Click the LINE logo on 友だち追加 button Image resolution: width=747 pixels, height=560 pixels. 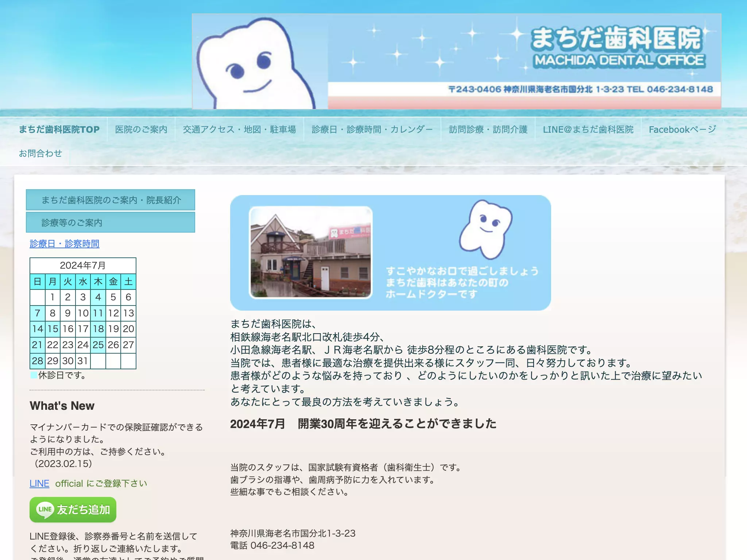[x=45, y=510]
